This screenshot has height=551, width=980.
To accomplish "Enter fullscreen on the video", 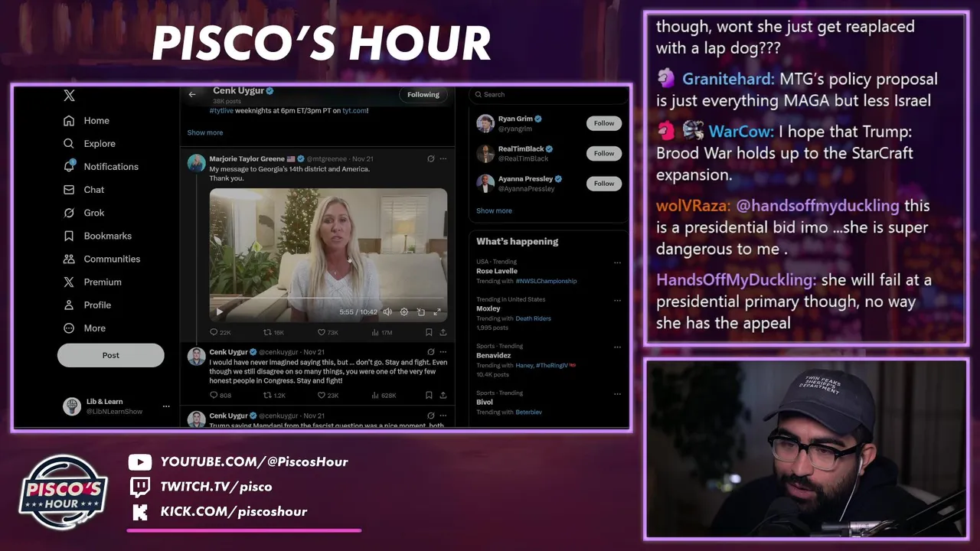I will tap(437, 311).
